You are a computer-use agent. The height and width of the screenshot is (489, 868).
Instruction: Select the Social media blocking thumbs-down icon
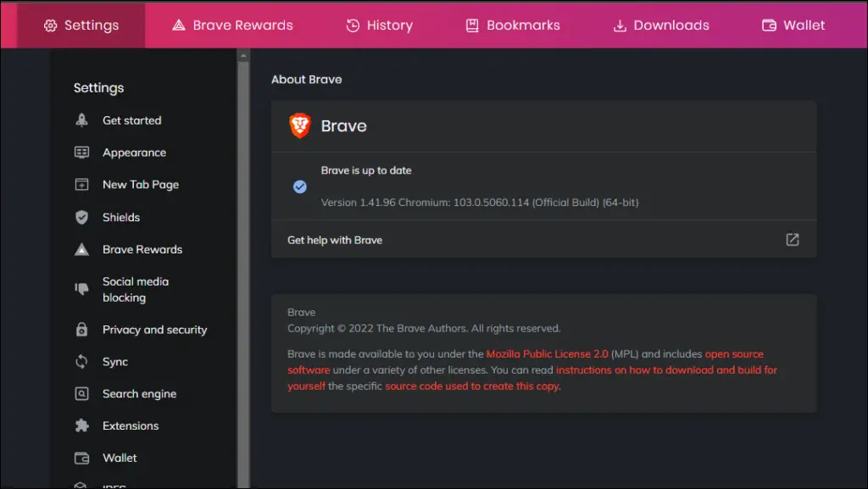[81, 288]
